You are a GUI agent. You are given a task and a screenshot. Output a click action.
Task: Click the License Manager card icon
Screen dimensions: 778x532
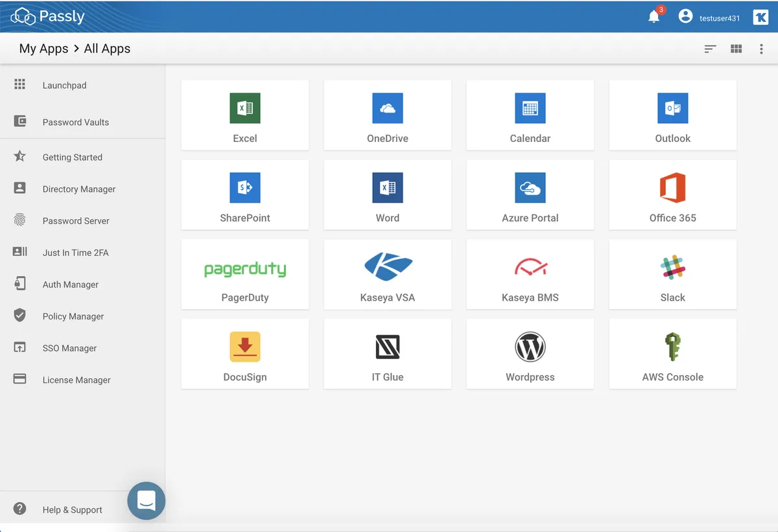point(20,379)
